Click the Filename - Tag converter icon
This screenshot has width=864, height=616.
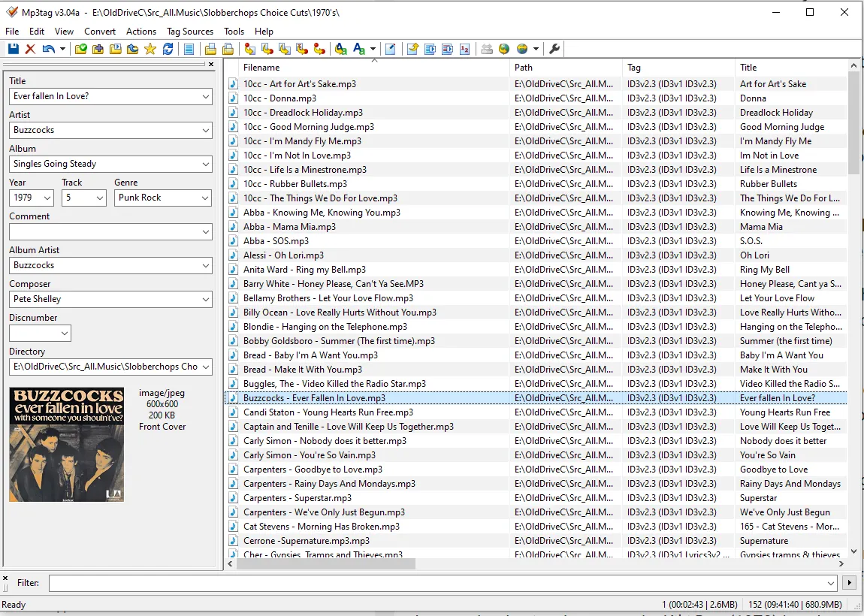coord(267,49)
